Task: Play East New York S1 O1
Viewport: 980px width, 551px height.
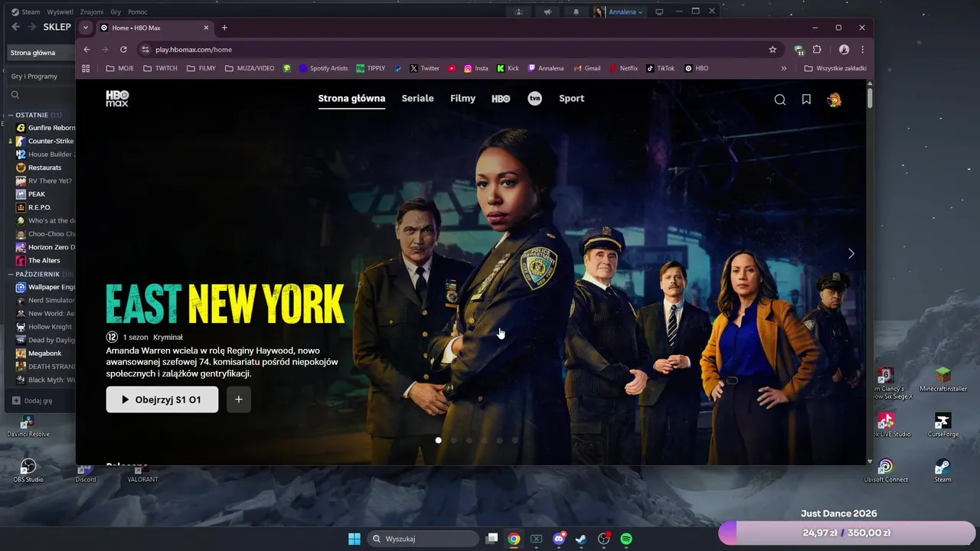Action: (x=162, y=399)
